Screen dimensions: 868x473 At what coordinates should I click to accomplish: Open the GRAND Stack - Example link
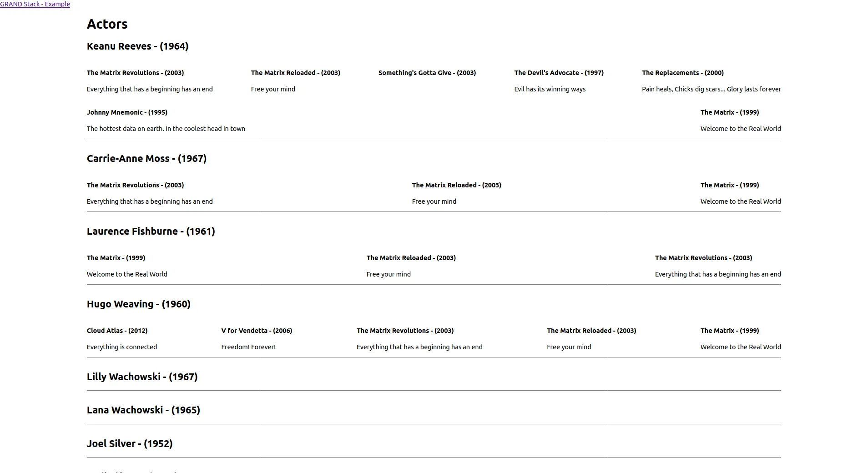pyautogui.click(x=35, y=4)
